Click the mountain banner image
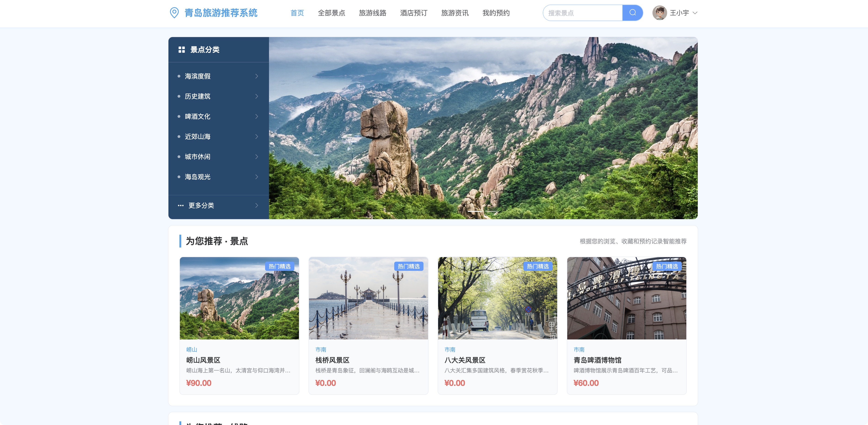Image resolution: width=868 pixels, height=425 pixels. click(x=483, y=128)
